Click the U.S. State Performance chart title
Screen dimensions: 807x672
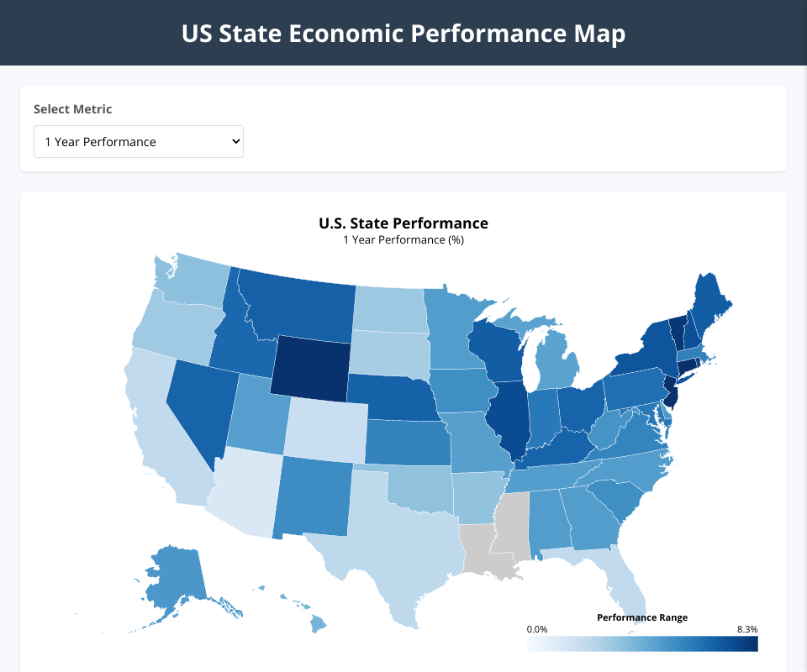[x=403, y=223]
